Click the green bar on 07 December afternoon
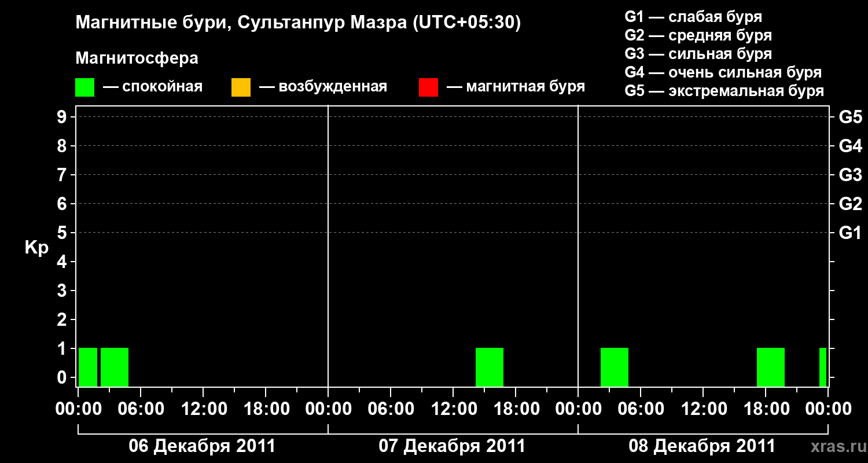Image resolution: width=868 pixels, height=463 pixels. 490,367
